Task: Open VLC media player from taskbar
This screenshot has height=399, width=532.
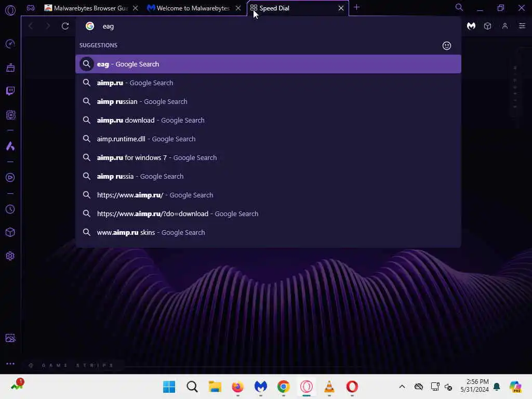Action: (x=329, y=387)
